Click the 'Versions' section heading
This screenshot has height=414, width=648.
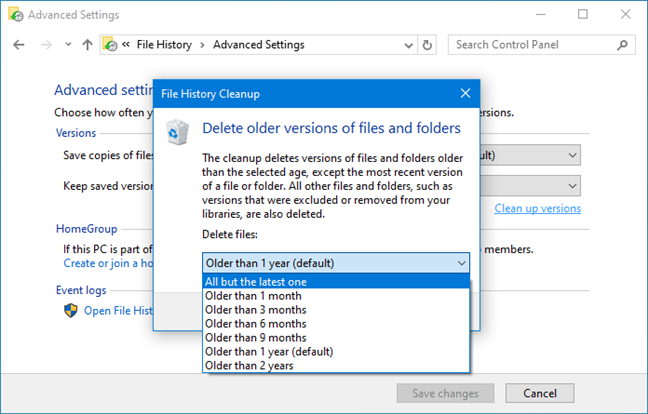tap(76, 133)
